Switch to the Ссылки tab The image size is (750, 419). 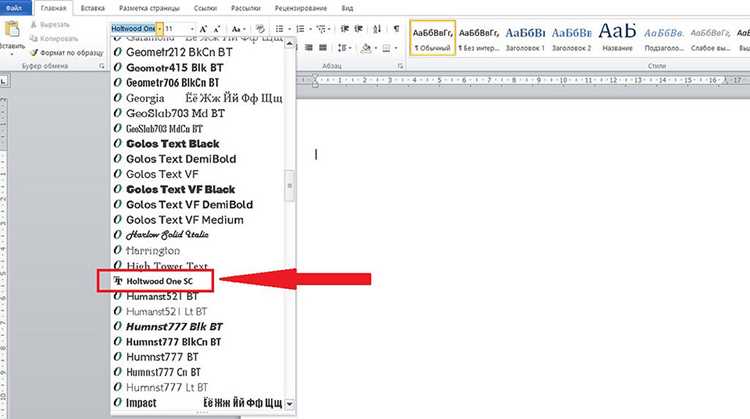coord(205,8)
